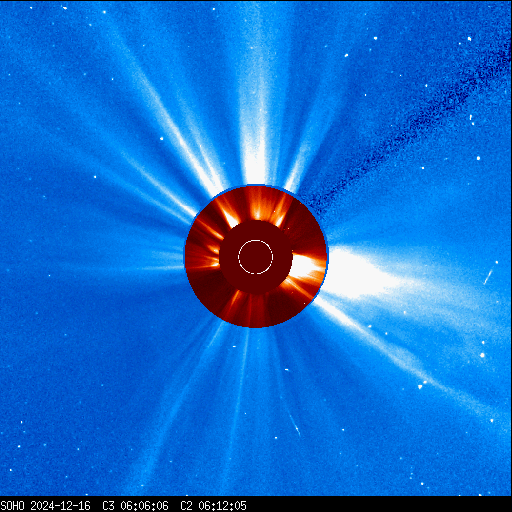Click the brightest star at lower right

[482, 355]
